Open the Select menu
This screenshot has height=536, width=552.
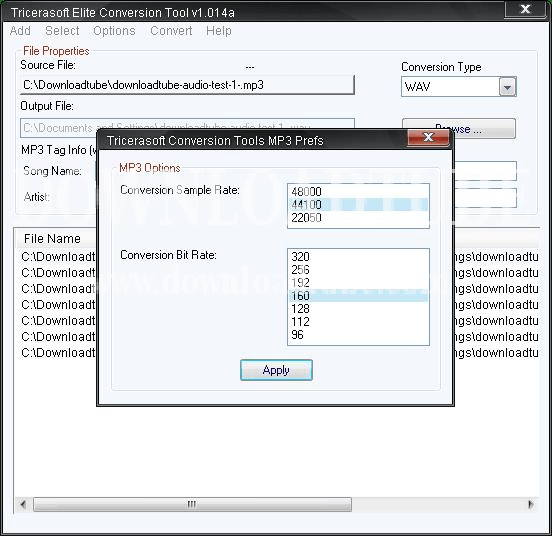click(x=62, y=31)
